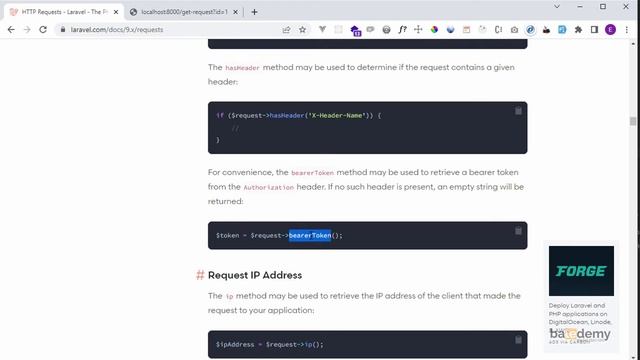Click the colorful color-picker extension icon

point(434,29)
